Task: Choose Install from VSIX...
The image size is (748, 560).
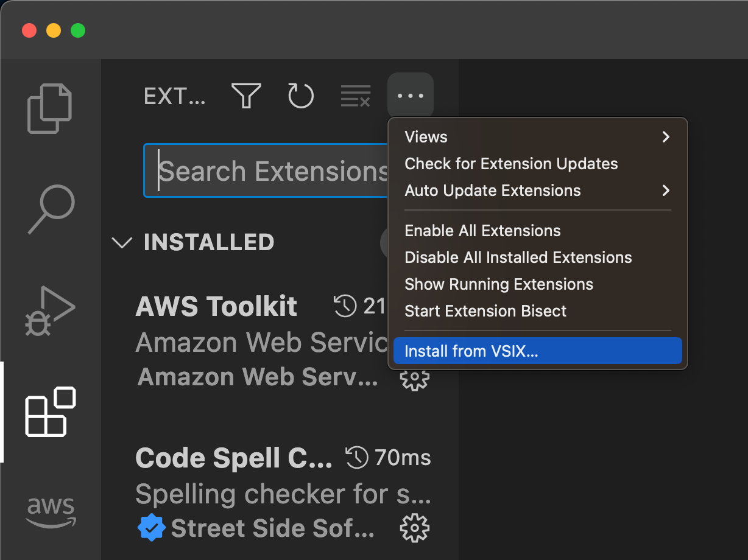Action: (538, 351)
